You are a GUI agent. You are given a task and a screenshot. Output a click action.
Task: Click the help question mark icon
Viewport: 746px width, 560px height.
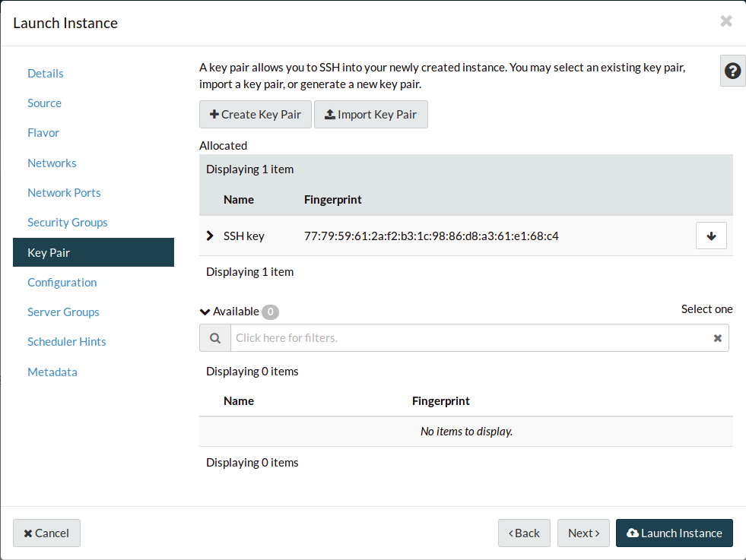click(732, 71)
